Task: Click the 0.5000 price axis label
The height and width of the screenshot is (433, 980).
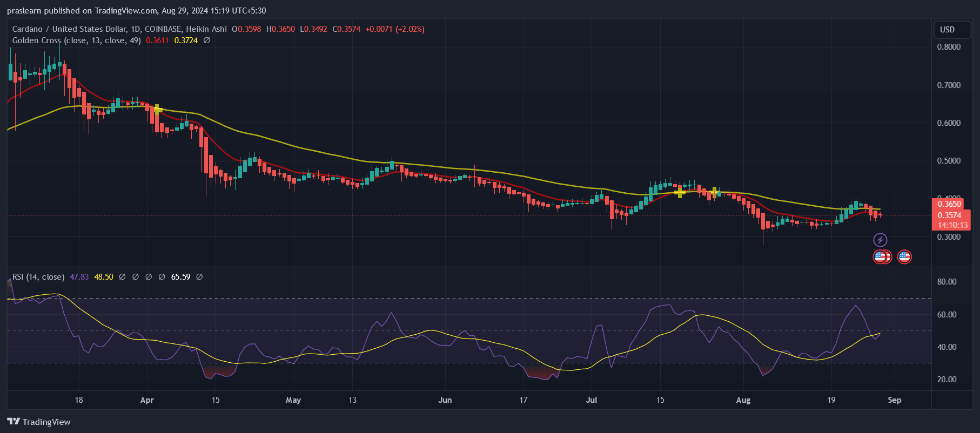Action: pyautogui.click(x=949, y=161)
